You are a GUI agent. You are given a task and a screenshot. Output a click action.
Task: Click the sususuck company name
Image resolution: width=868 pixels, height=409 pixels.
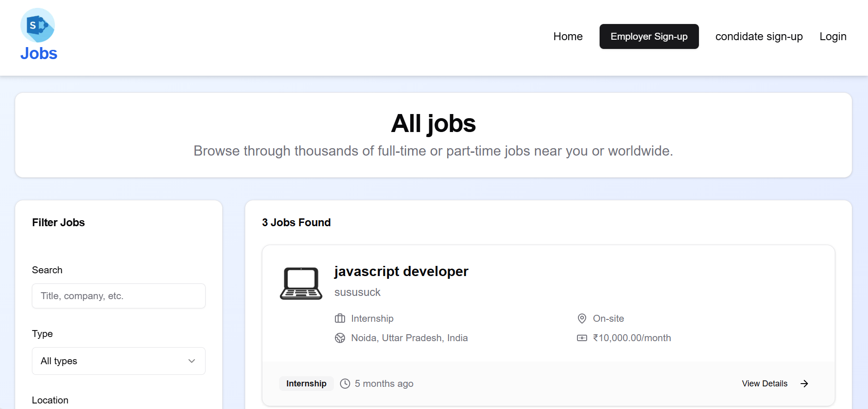(x=357, y=292)
